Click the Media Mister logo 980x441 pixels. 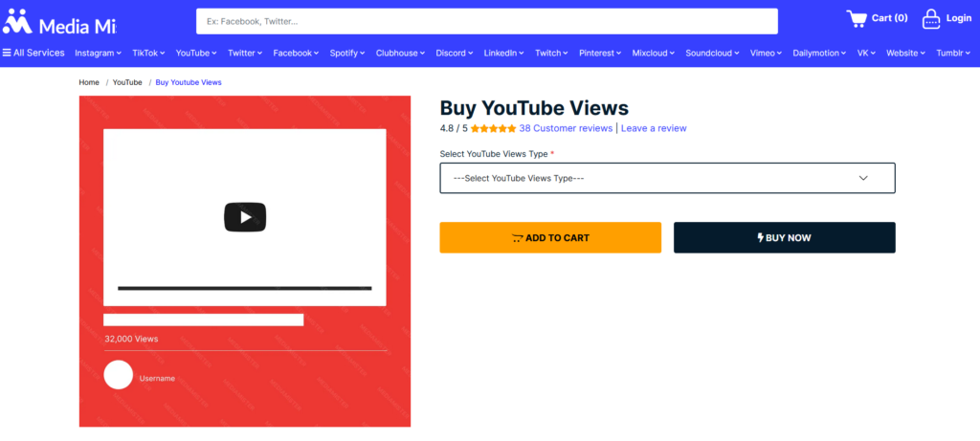[59, 22]
